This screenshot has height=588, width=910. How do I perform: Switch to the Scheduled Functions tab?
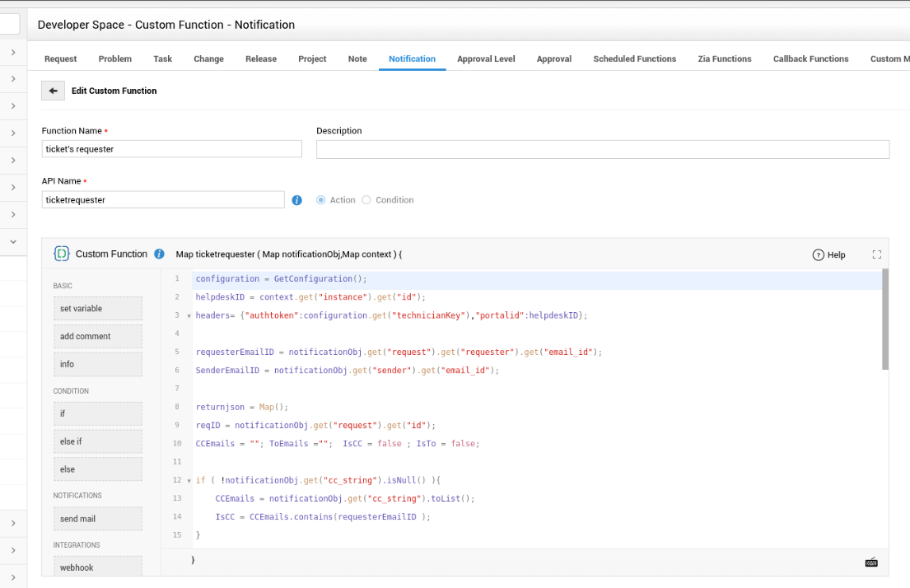click(x=634, y=59)
